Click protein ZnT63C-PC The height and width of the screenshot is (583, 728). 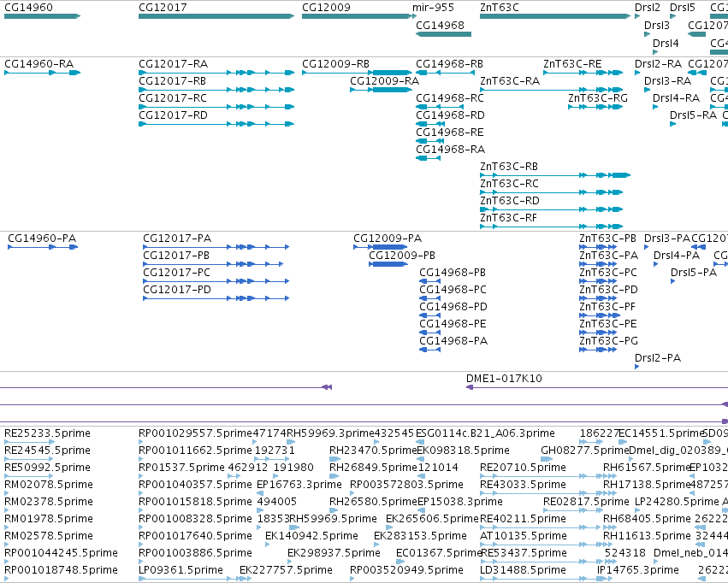(x=608, y=272)
